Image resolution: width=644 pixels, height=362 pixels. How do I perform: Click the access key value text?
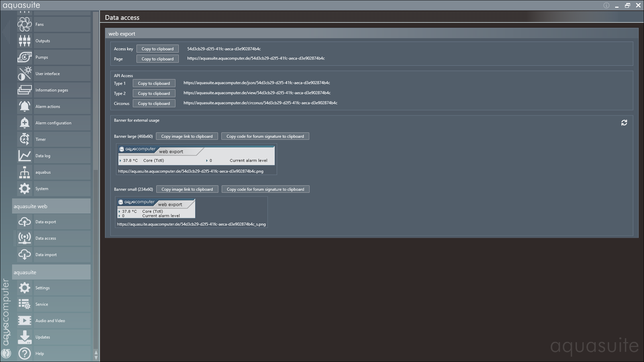pos(224,49)
